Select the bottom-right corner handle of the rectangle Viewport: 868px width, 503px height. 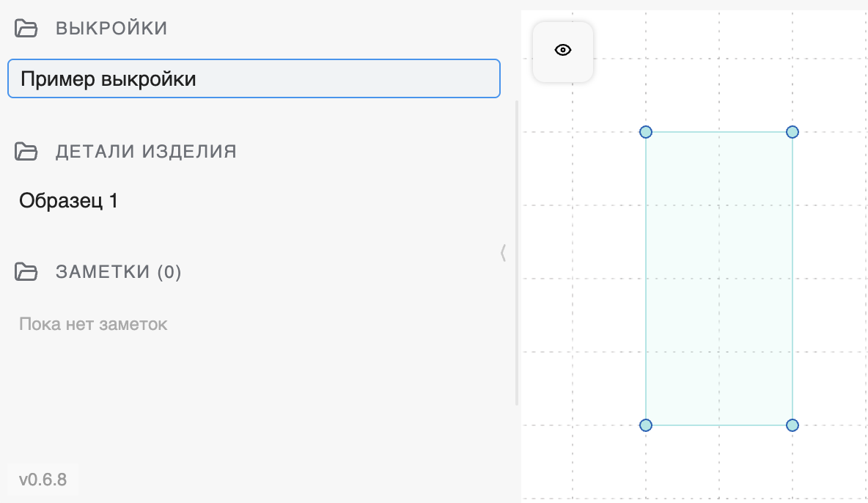(792, 425)
